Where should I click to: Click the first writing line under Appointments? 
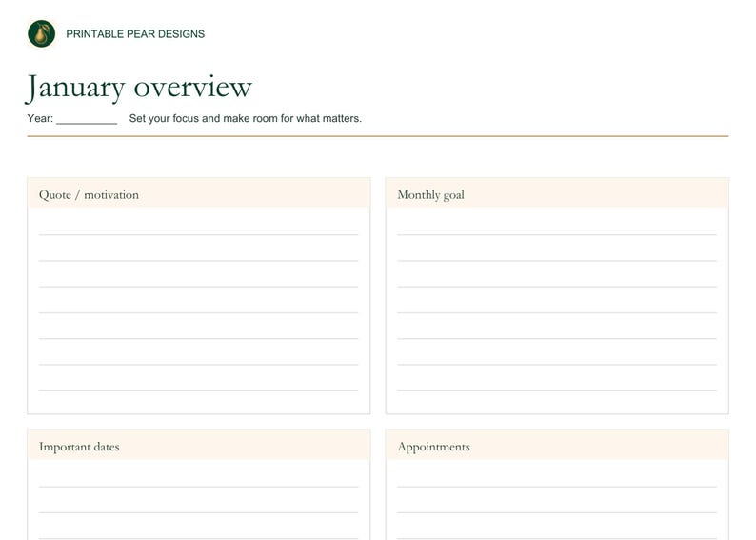[557, 487]
